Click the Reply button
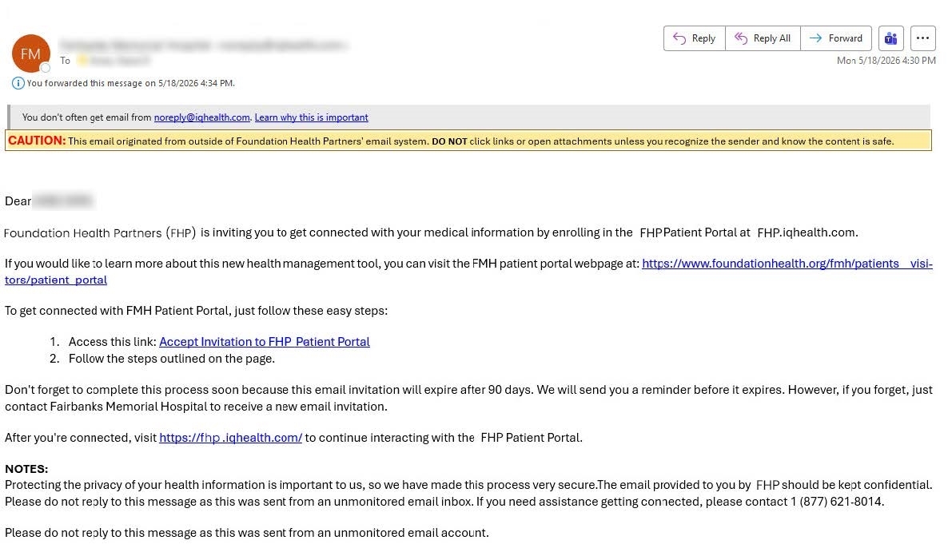 point(694,38)
